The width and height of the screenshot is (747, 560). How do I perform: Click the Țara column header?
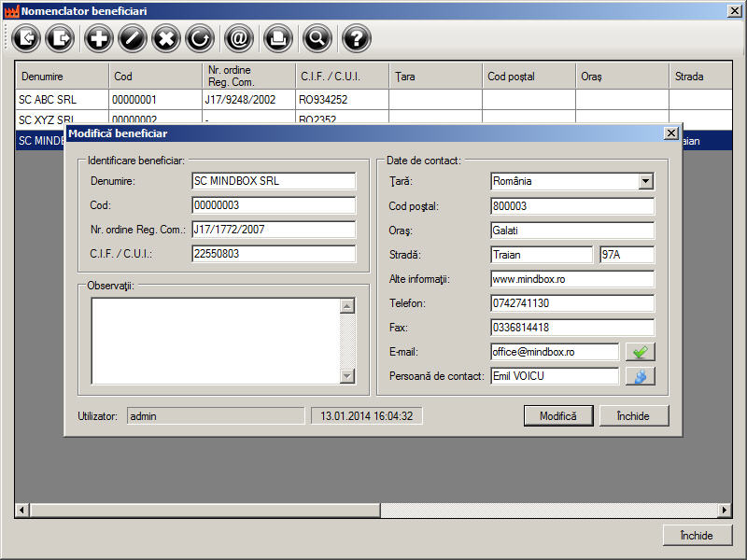[435, 77]
